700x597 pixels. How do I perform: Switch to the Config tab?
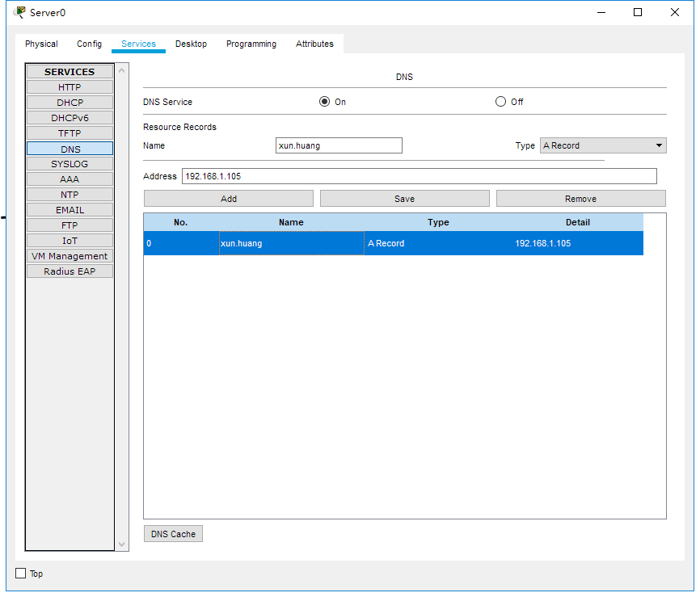[89, 44]
